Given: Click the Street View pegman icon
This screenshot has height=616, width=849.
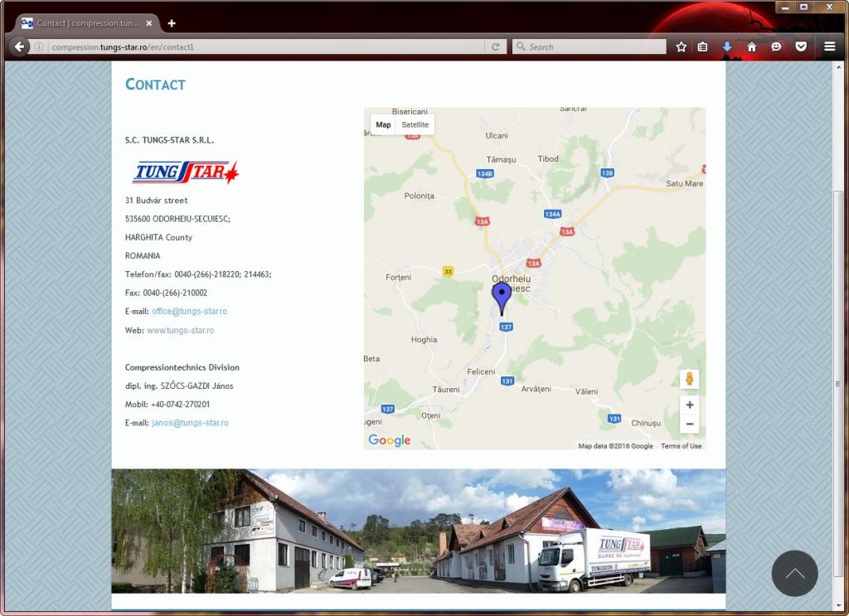Looking at the screenshot, I should tap(689, 379).
